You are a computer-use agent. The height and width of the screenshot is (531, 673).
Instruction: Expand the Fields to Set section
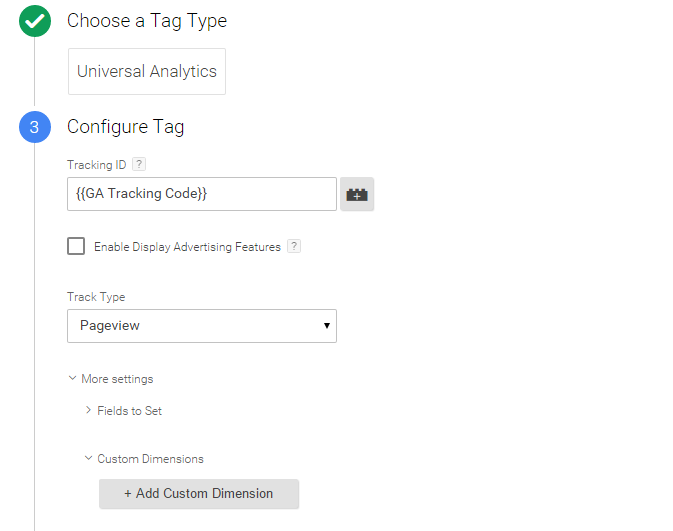129,411
